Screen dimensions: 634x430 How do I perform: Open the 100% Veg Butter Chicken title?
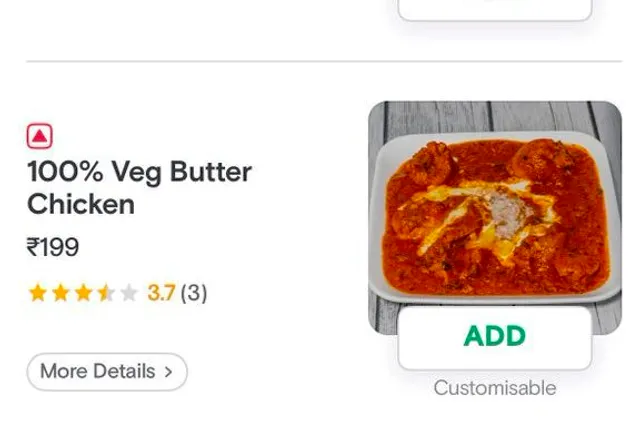coord(138,187)
